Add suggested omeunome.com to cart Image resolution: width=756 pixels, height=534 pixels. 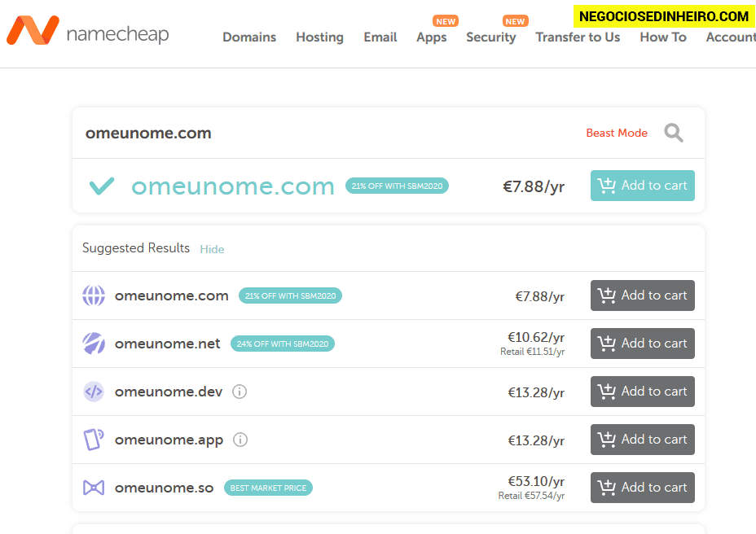click(x=643, y=295)
